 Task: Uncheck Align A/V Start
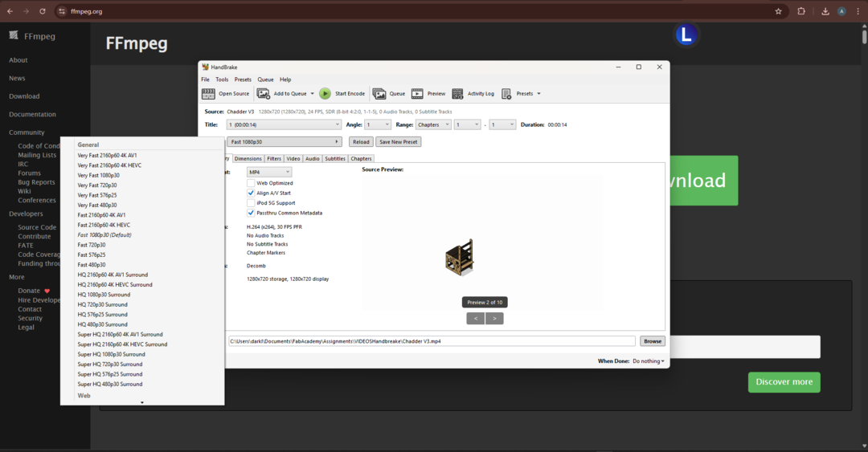tap(251, 193)
